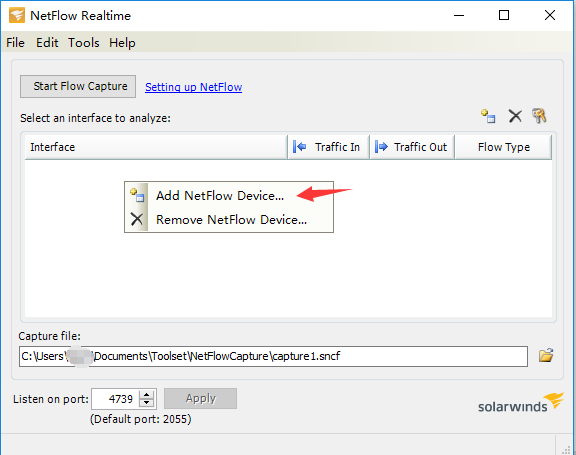Click the window resize grip in status bar
The image size is (576, 455).
(x=566, y=450)
